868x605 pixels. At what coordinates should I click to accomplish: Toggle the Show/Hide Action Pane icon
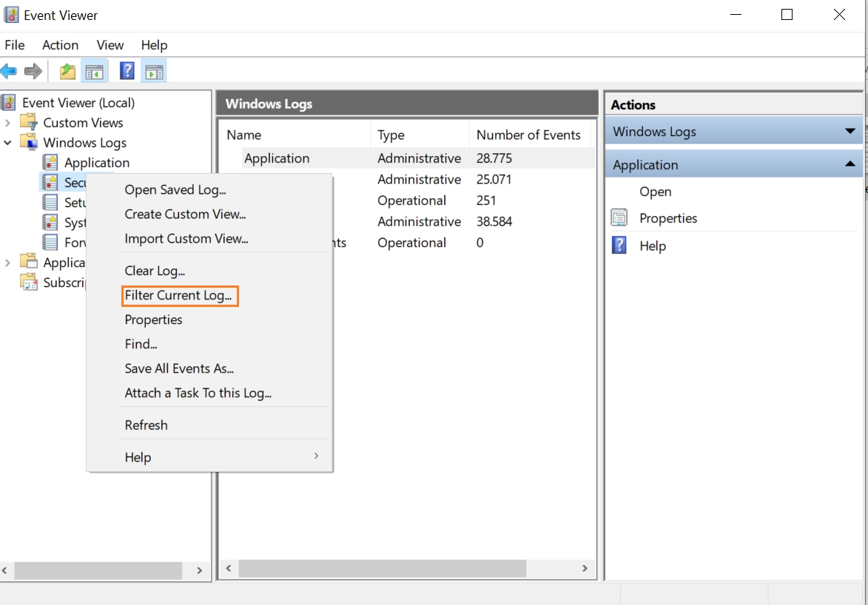point(154,72)
